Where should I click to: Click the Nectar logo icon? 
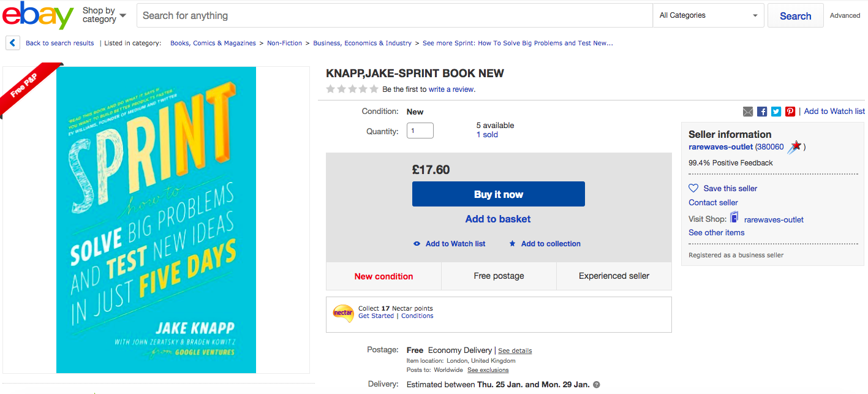coord(343,313)
